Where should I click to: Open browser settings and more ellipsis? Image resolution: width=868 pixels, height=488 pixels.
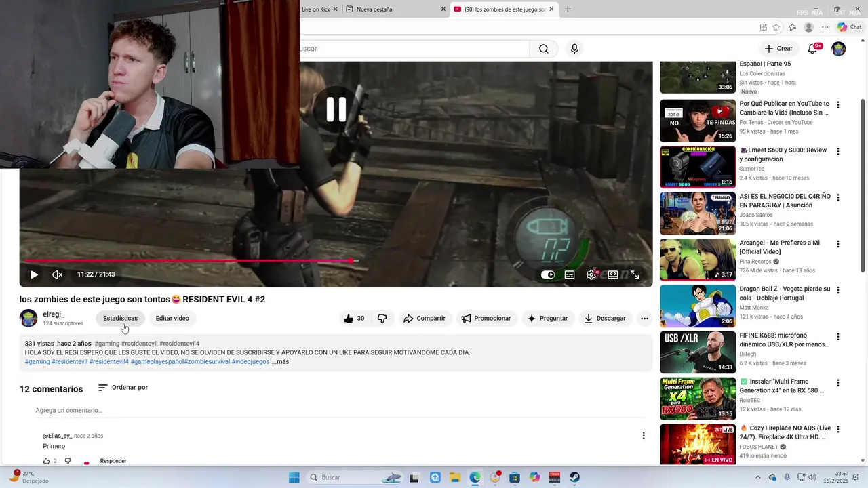[x=825, y=27]
